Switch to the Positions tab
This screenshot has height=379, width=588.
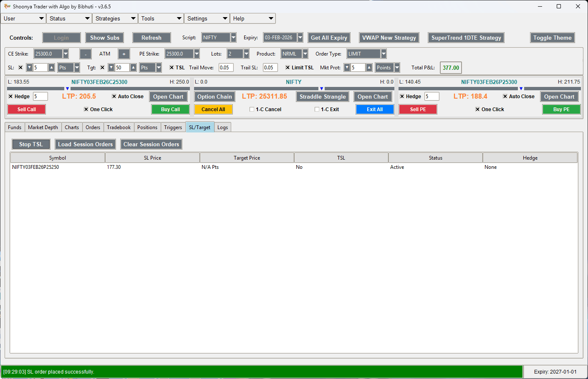tap(147, 127)
